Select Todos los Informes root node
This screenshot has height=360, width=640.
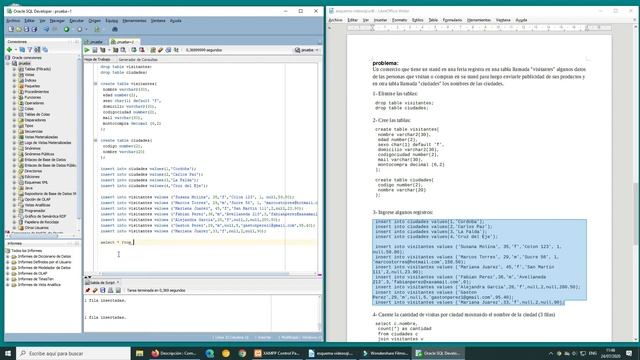pos(27,251)
